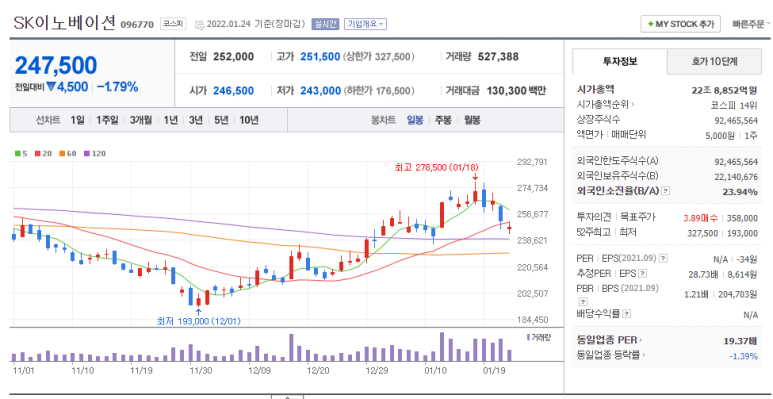Open 시가총액순위 link

point(605,105)
